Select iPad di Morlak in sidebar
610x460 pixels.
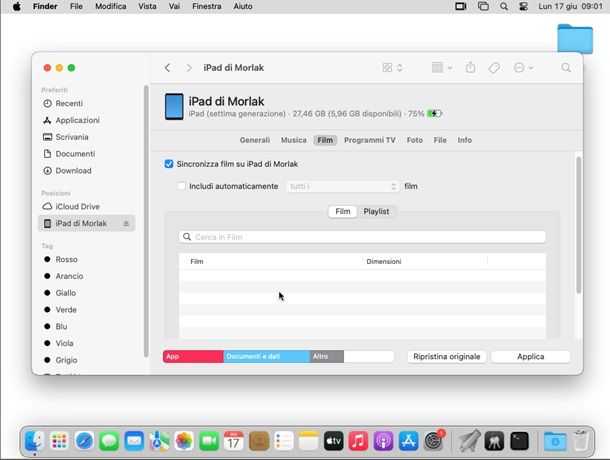click(86, 223)
